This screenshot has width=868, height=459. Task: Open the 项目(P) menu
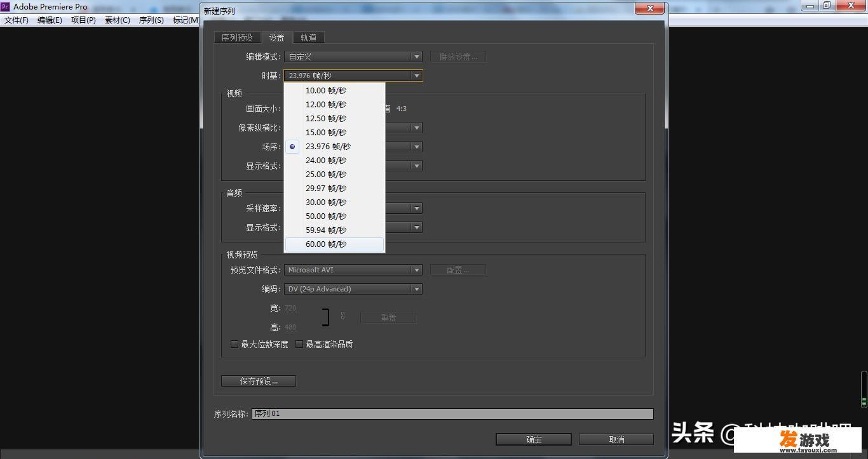pos(83,20)
